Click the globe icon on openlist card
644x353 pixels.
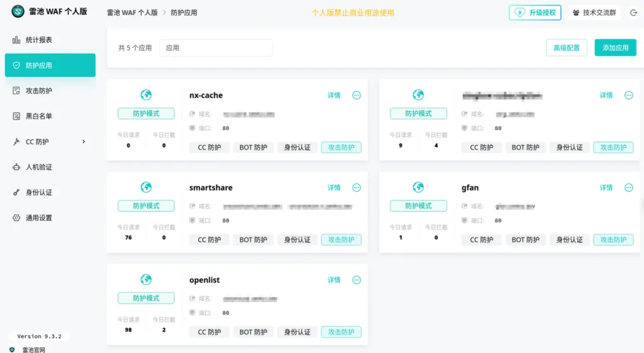[146, 280]
